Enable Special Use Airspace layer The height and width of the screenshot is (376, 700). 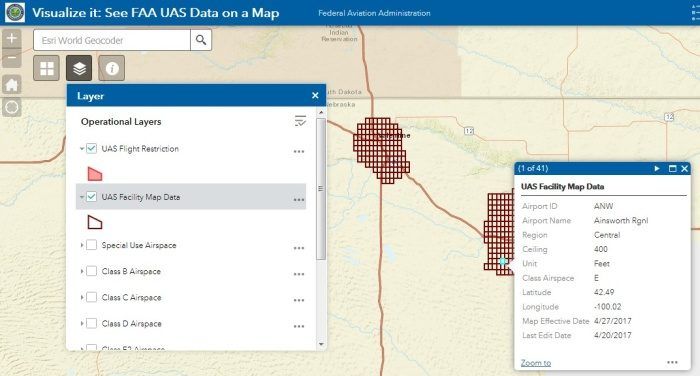point(92,245)
